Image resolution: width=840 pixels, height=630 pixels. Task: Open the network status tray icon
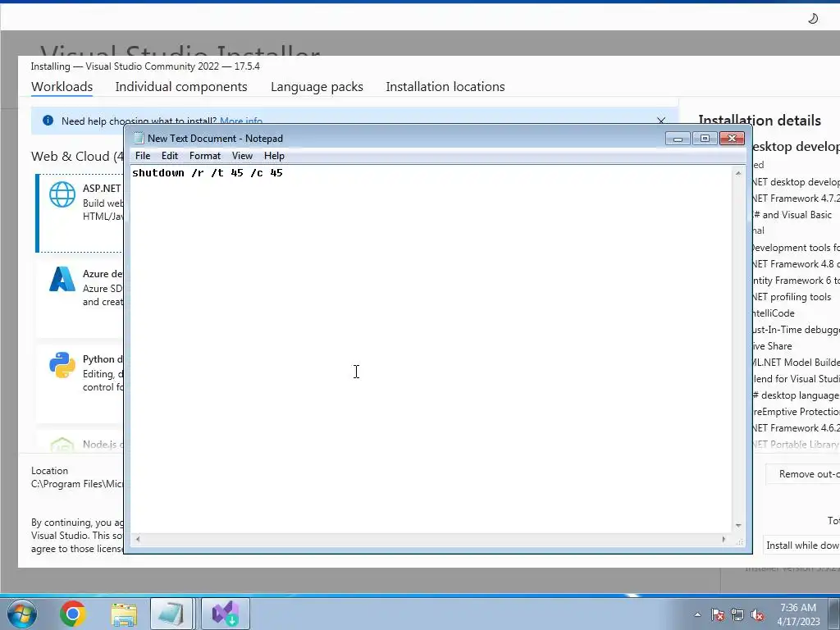click(x=737, y=615)
